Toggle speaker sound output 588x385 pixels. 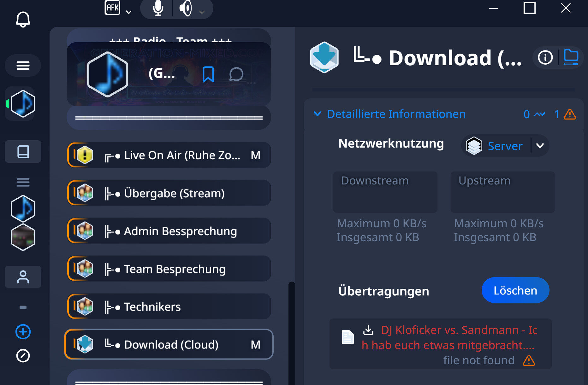click(x=186, y=9)
